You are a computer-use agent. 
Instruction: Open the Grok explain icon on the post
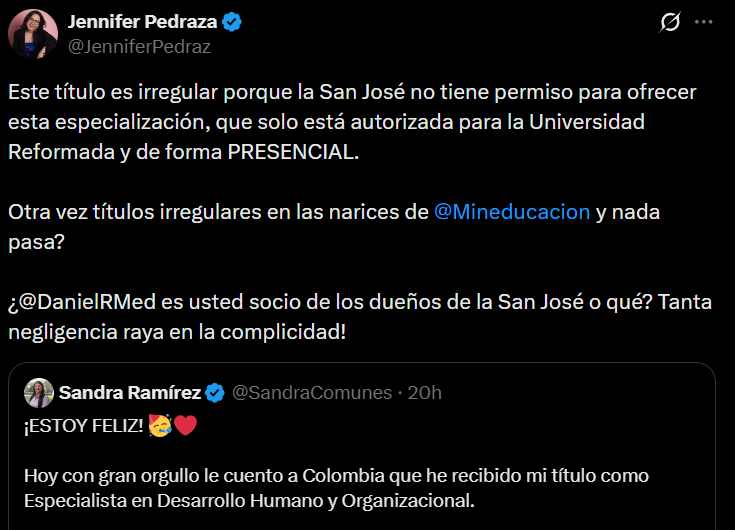pyautogui.click(x=672, y=22)
